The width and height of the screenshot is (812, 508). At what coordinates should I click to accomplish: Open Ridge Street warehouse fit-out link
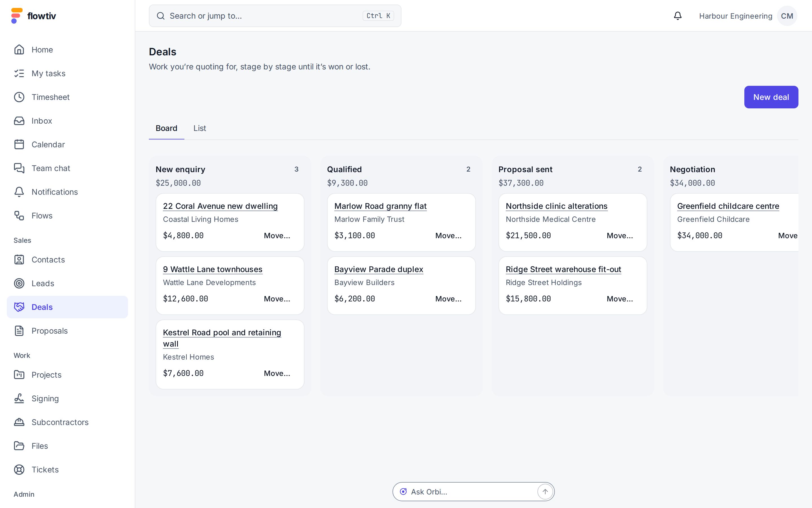pos(563,269)
